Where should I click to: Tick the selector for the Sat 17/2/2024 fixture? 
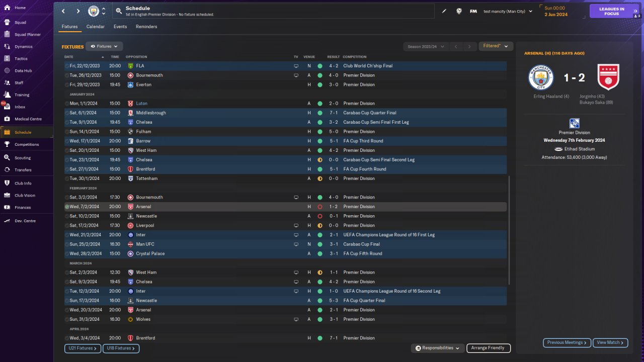click(67, 226)
